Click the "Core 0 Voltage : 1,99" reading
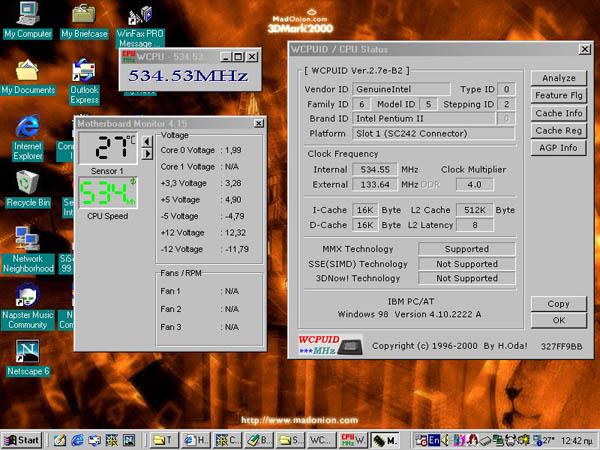 (x=201, y=150)
